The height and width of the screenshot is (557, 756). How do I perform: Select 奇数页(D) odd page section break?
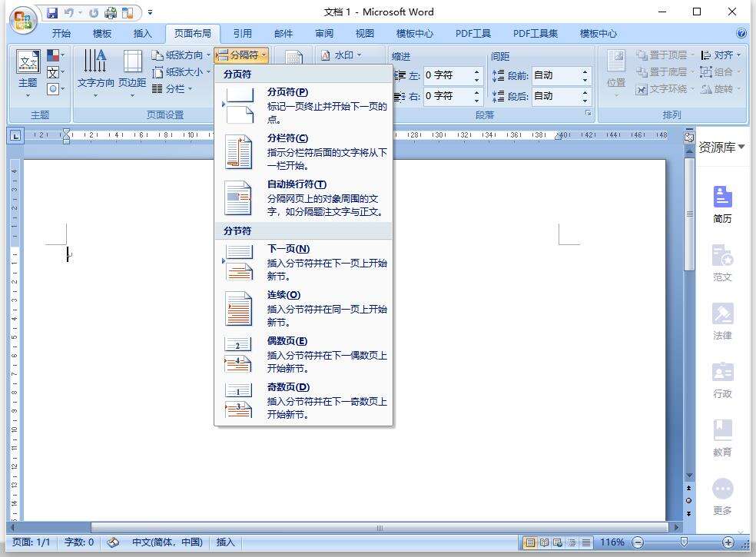[303, 401]
